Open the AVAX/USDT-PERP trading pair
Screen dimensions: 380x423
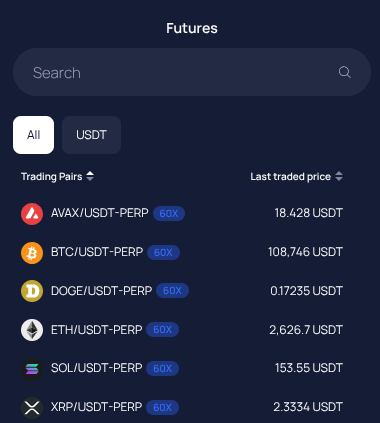(182, 213)
